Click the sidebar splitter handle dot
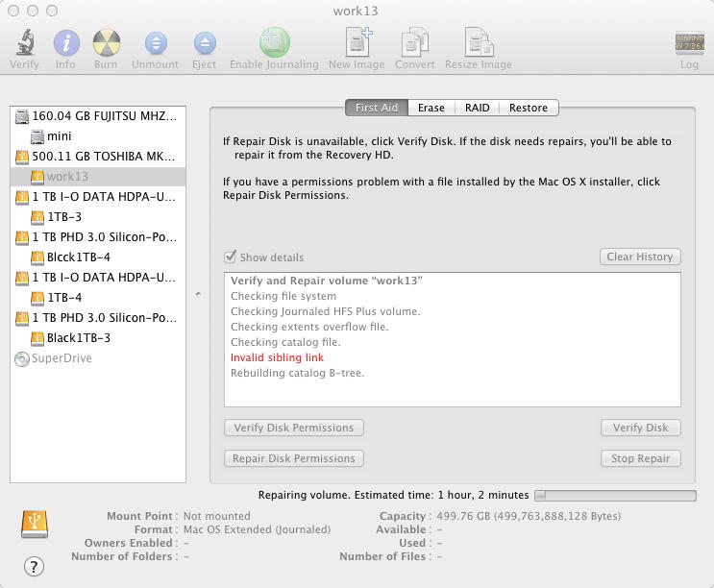Viewport: 714px width, 588px height. [x=198, y=294]
